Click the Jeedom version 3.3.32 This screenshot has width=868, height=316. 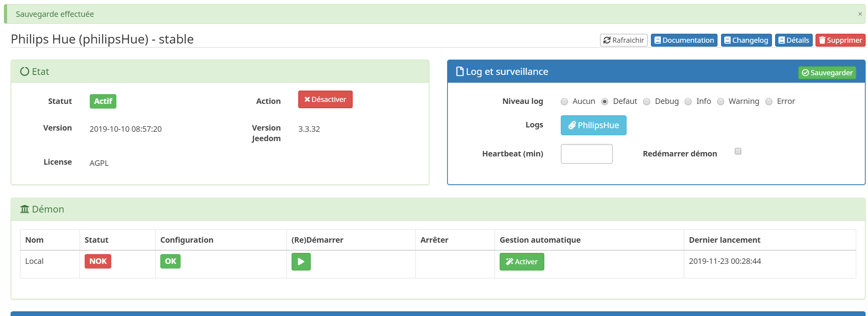click(x=309, y=129)
